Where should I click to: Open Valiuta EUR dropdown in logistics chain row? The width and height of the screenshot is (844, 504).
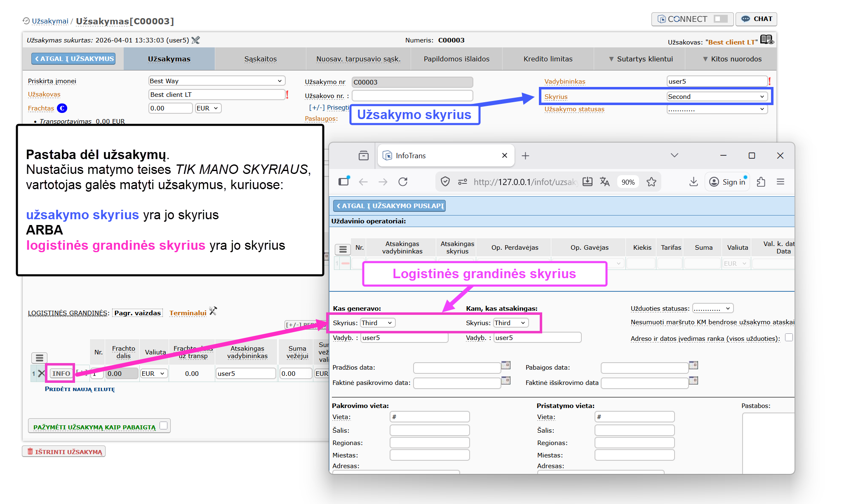pyautogui.click(x=154, y=373)
